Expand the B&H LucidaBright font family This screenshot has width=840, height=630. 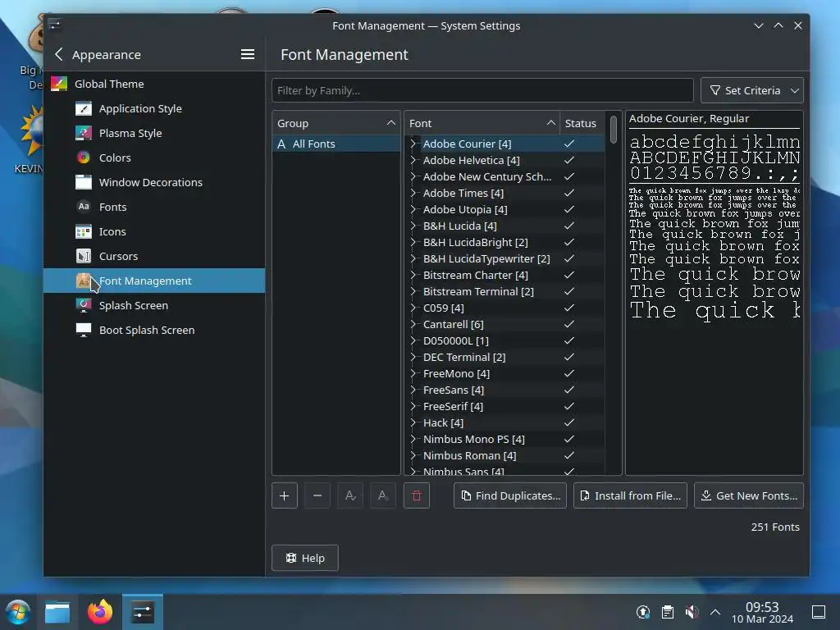pos(413,242)
